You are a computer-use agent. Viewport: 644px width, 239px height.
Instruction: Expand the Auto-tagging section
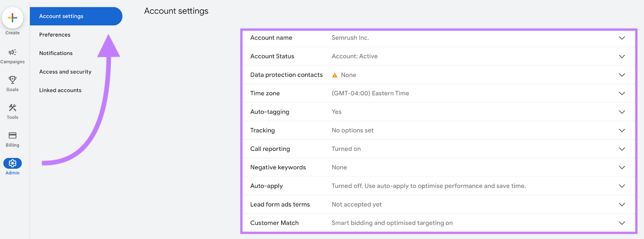pyautogui.click(x=622, y=112)
